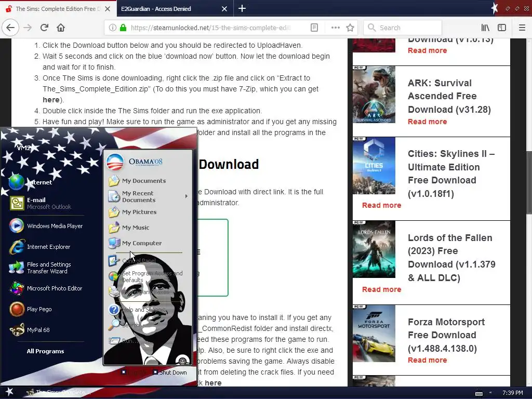Image resolution: width=532 pixels, height=399 pixels.
Task: Select The Sims taskbar window button
Action: [58, 392]
